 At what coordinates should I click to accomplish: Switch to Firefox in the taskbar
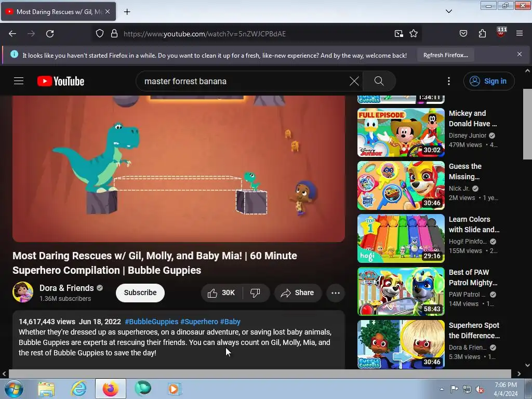click(111, 389)
